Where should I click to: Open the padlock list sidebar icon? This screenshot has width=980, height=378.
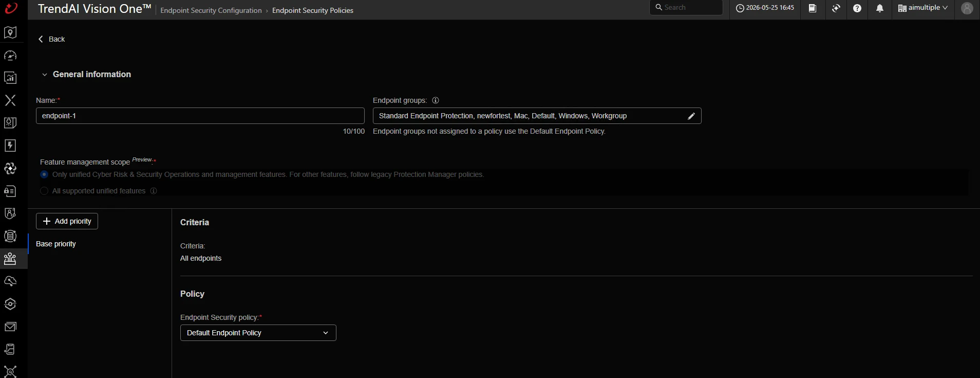pyautogui.click(x=10, y=191)
